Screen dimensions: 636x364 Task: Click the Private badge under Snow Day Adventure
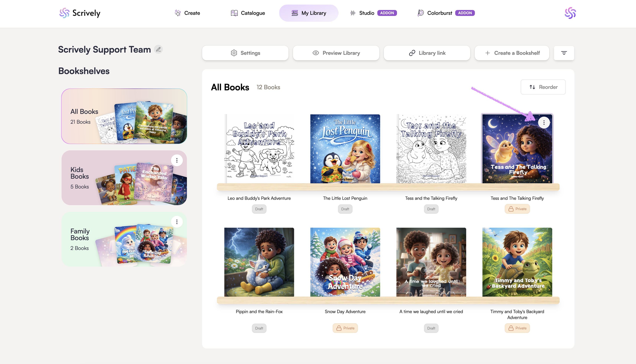tap(345, 328)
